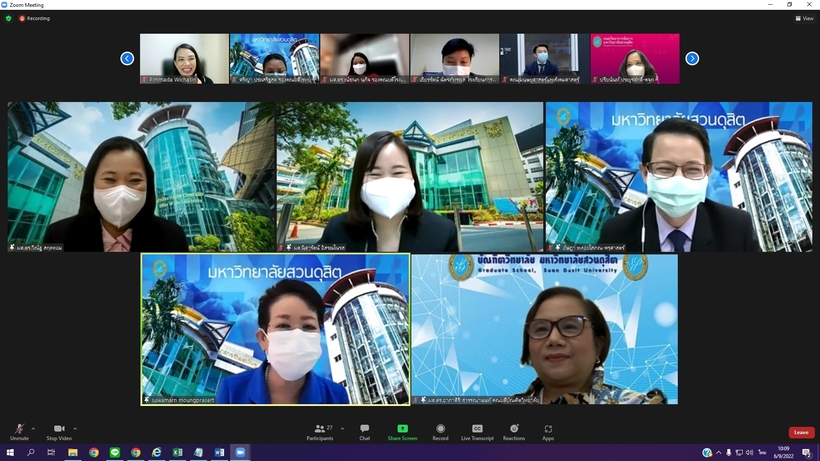This screenshot has height=461, width=820.
Task: Click the help icon in the system tray
Action: [x=707, y=453]
